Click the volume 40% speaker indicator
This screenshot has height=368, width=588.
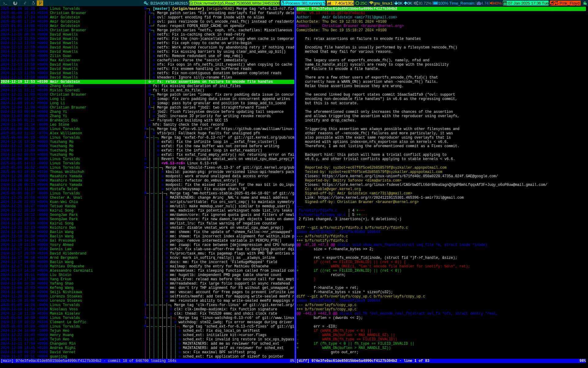pyautogui.click(x=496, y=3)
